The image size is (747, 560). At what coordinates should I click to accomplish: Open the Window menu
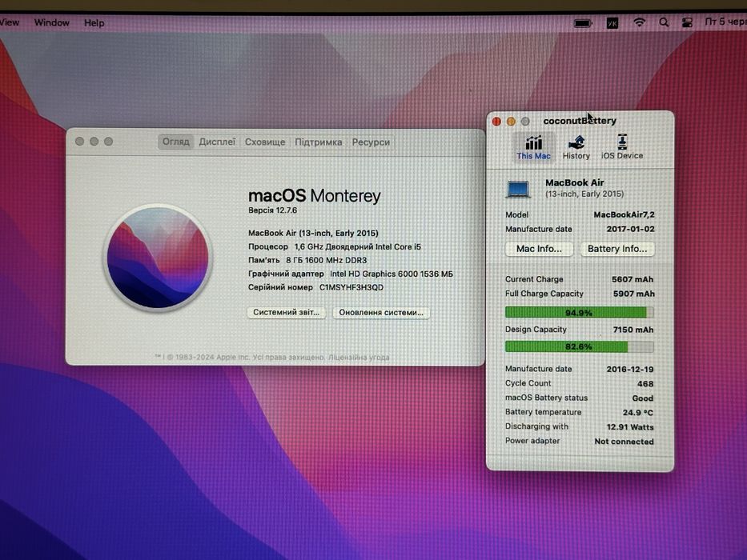[51, 22]
